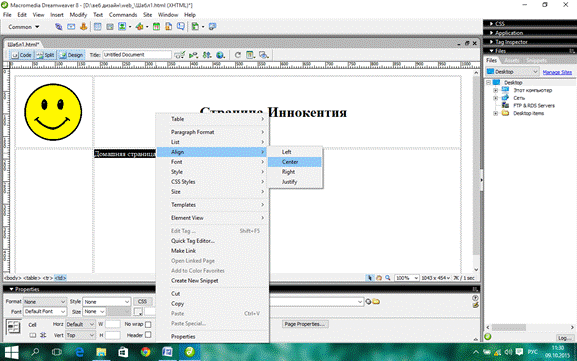
Task: Open the Format dropdown in Properties
Action: 45,301
